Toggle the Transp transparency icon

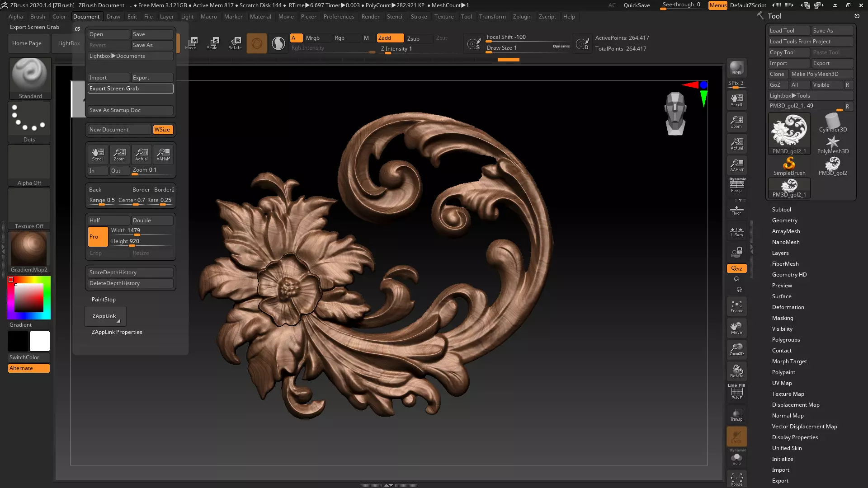[x=736, y=415]
